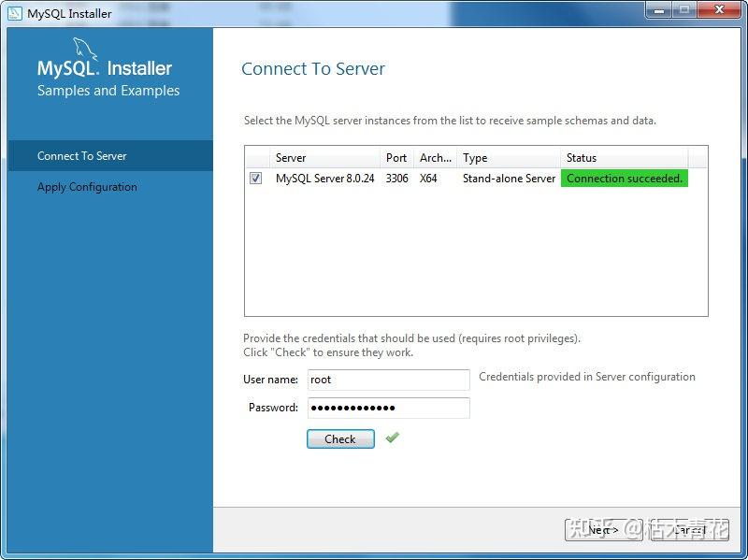Sort by the Server column header
The height and width of the screenshot is (560, 748).
tap(324, 157)
